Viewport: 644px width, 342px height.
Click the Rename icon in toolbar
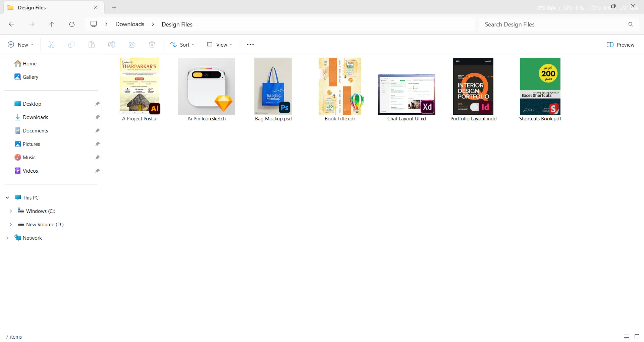click(x=112, y=45)
